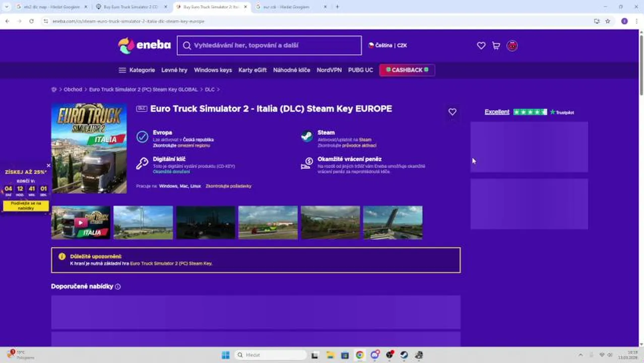
Task: Show hidden system tray icons
Action: pyautogui.click(x=580, y=355)
